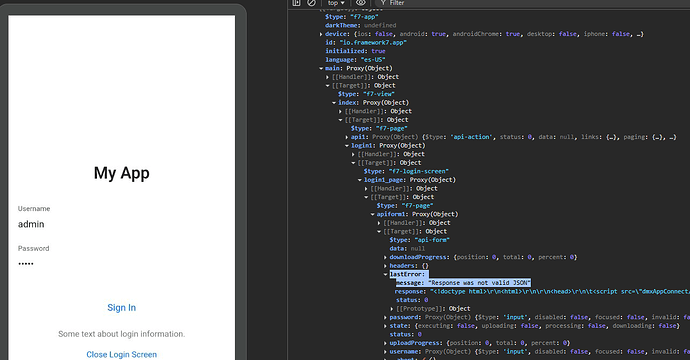
Task: Focus the console Filter field
Action: click(x=528, y=3)
